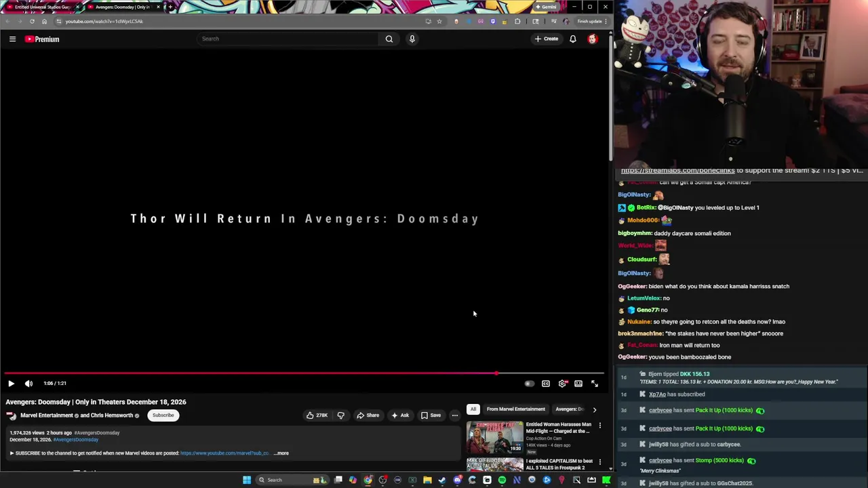Screen dimensions: 868x488
Task: Enter full screen mode
Action: (595, 384)
